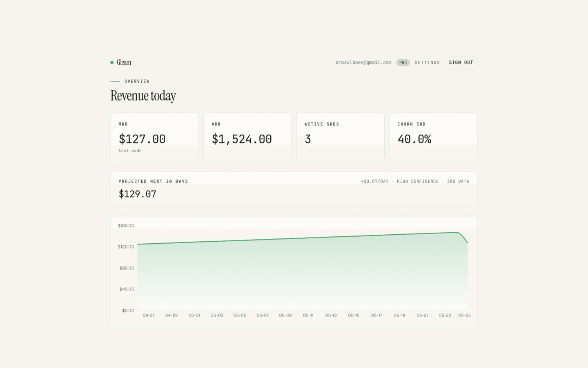Click the 05-19 date tick
The height and width of the screenshot is (368, 588).
pos(399,315)
